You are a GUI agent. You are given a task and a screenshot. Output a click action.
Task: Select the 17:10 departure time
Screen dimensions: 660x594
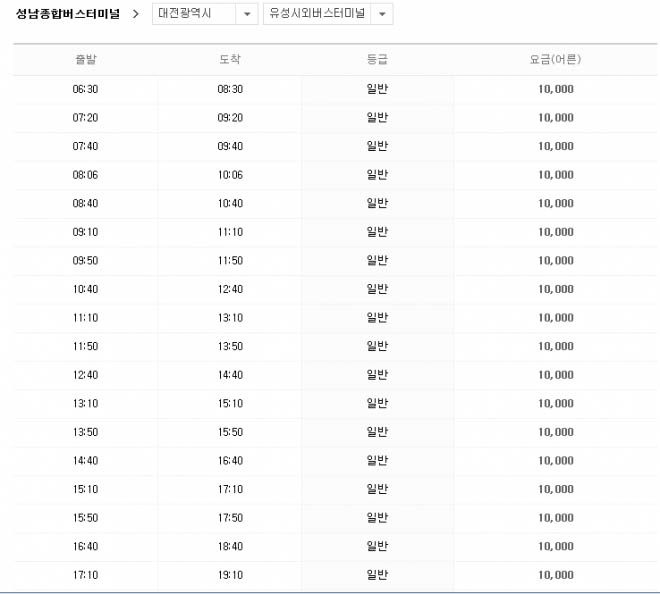(x=85, y=575)
